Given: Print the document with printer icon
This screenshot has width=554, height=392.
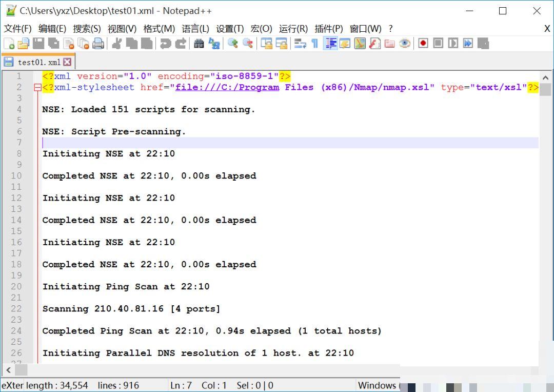Looking at the screenshot, I should click(x=98, y=44).
